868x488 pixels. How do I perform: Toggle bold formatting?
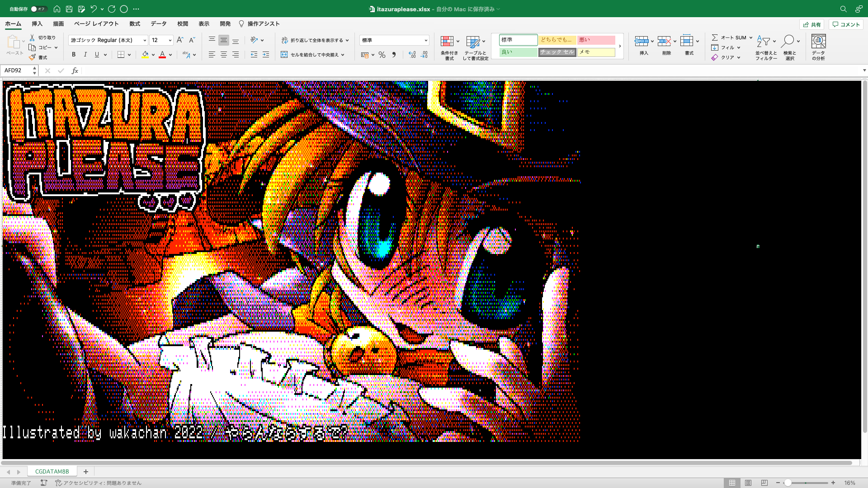[x=74, y=54]
